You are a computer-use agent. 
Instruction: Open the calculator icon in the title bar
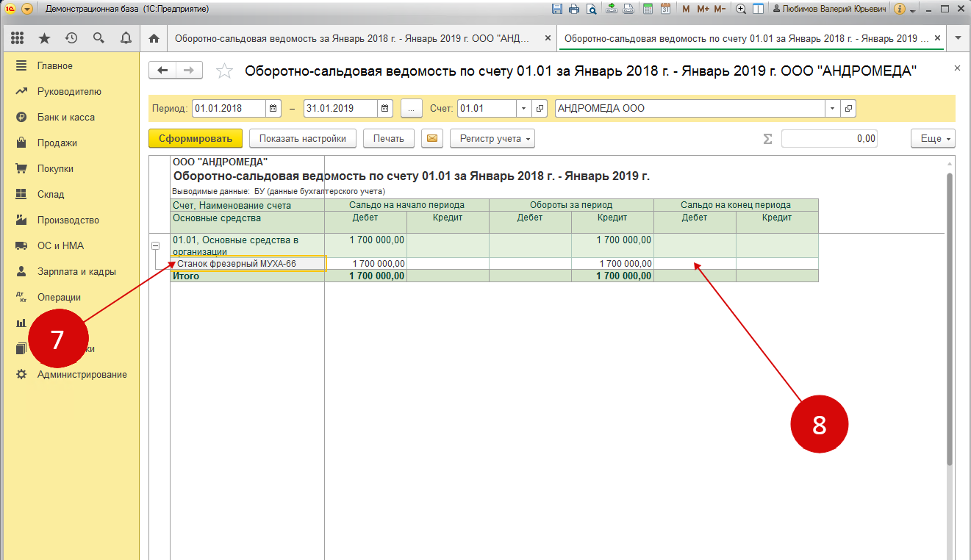pos(648,10)
